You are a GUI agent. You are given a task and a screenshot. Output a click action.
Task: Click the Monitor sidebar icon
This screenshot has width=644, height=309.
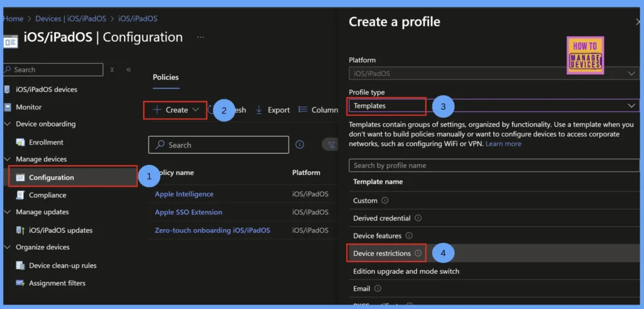pos(7,107)
